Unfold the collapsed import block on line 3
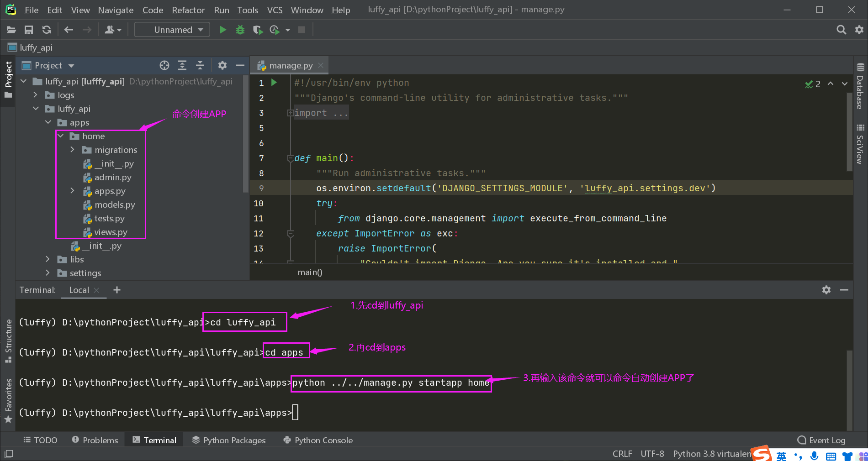 [290, 113]
